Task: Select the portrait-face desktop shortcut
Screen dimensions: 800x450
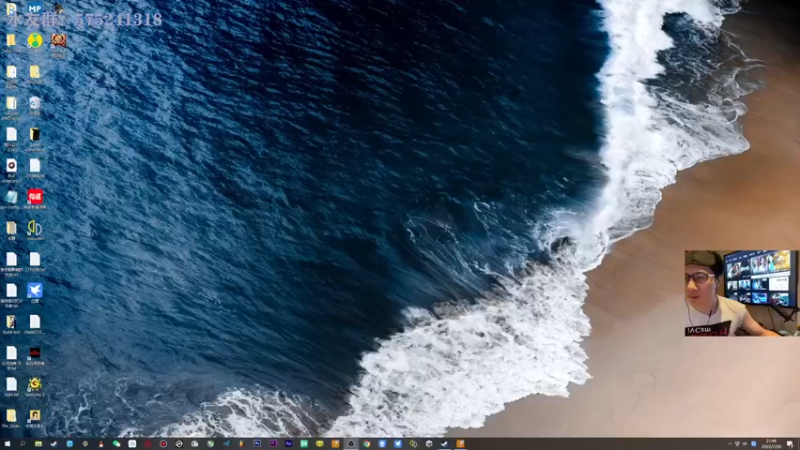Action: (35, 418)
